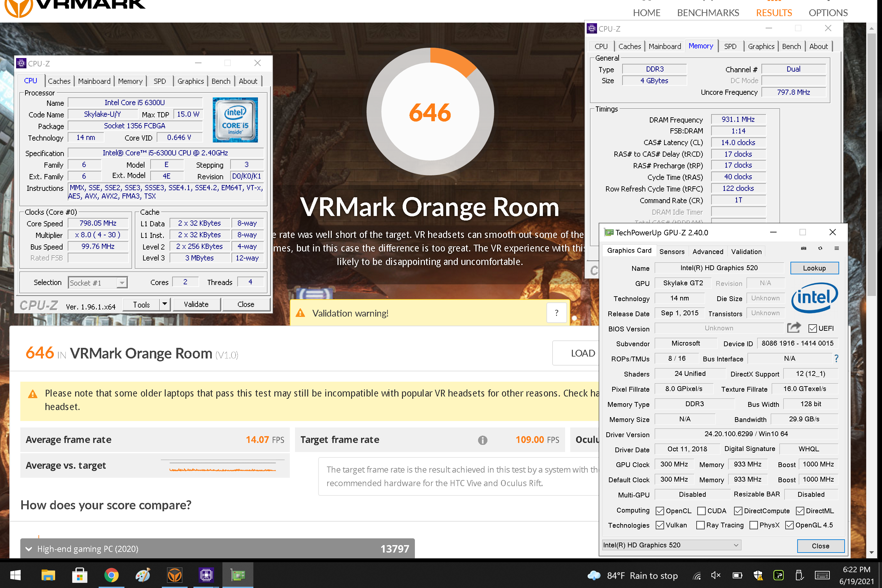Image resolution: width=882 pixels, height=588 pixels.
Task: Open the touch keyboard tray icon
Action: click(x=822, y=575)
